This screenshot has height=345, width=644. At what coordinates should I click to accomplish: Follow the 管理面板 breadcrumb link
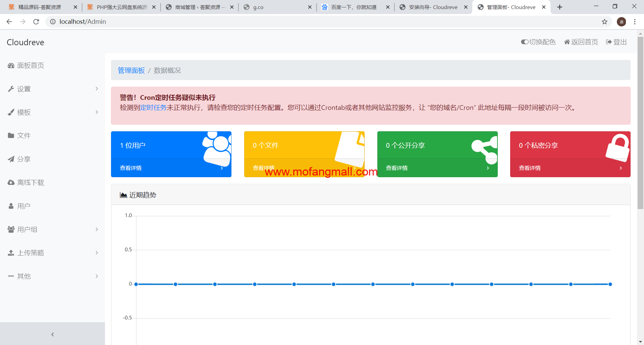(131, 70)
